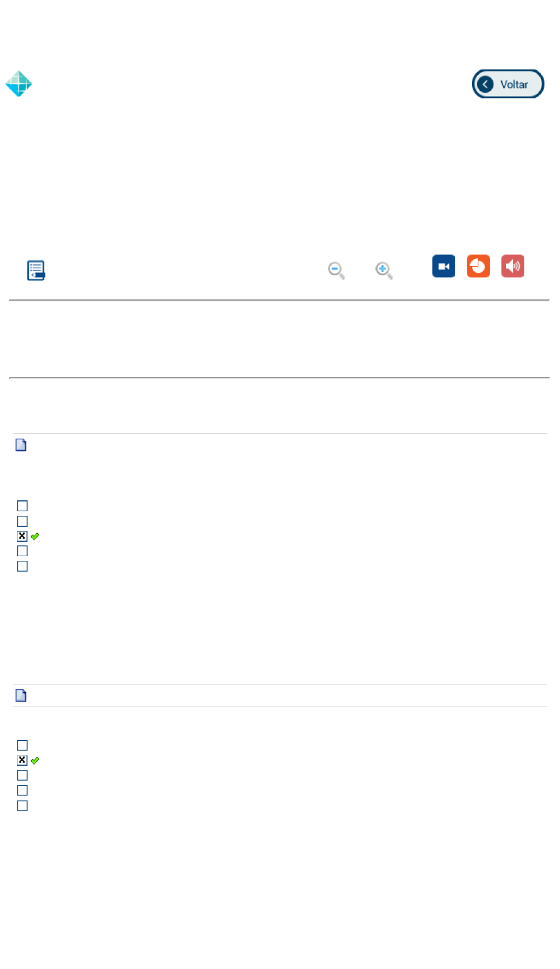
Task: Click the blue diamond logo icon
Action: [18, 84]
